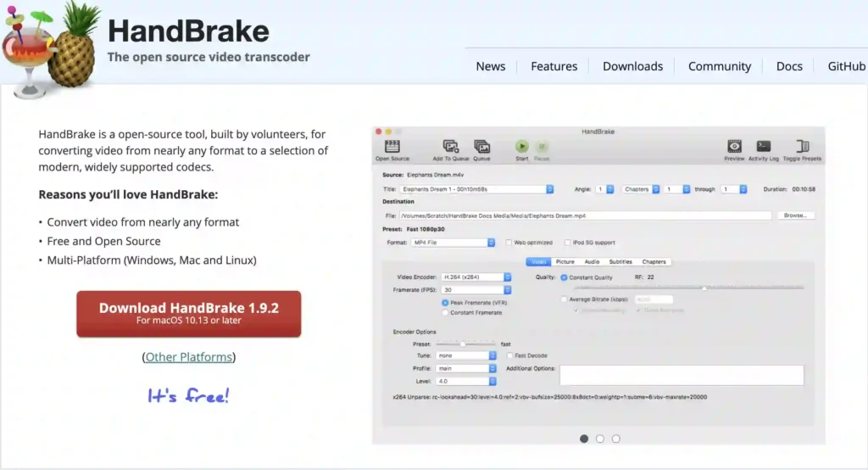Viewport: 868px width, 470px height.
Task: Open the News navigation item
Action: [491, 66]
